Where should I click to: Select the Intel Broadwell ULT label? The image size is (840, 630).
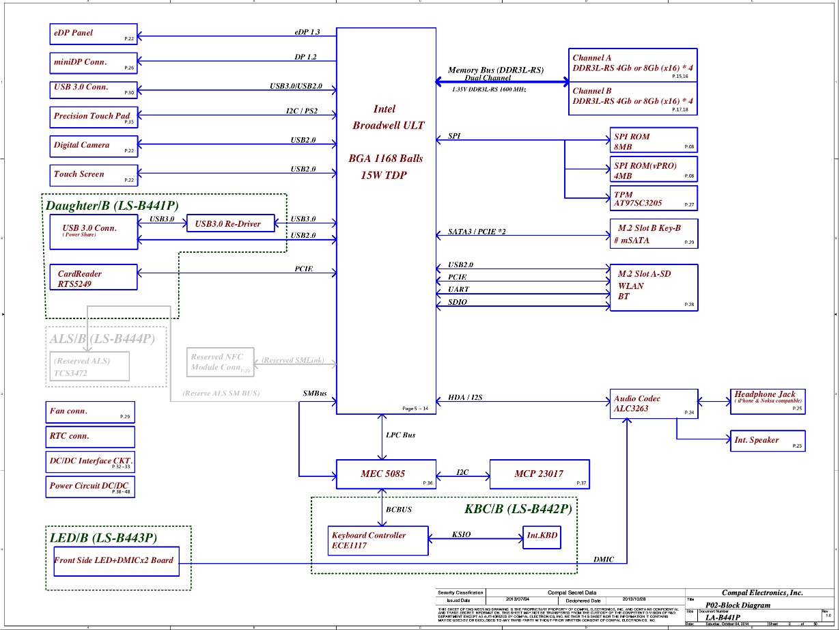pos(389,117)
